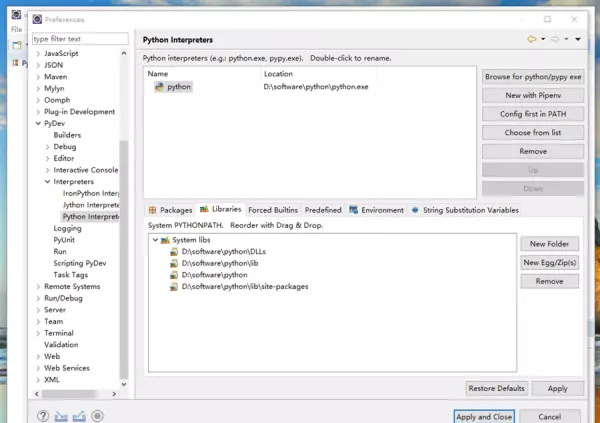Image resolution: width=600 pixels, height=423 pixels.
Task: Click Config first in PATH button
Action: pos(533,114)
